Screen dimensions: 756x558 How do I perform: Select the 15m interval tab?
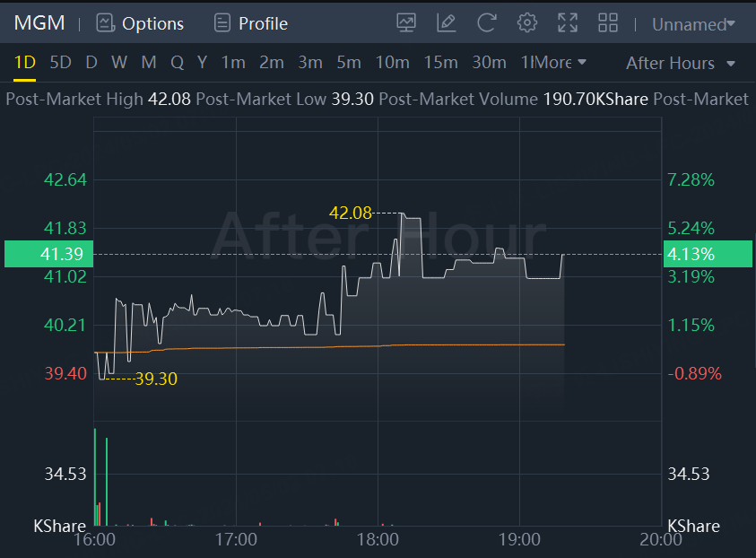click(x=440, y=63)
